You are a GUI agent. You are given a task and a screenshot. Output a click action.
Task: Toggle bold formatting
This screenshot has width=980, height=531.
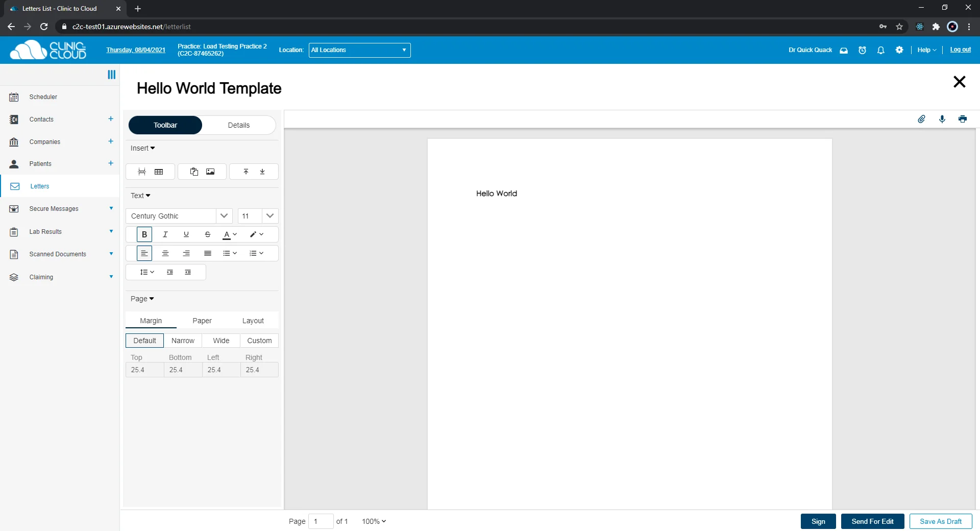pos(144,234)
